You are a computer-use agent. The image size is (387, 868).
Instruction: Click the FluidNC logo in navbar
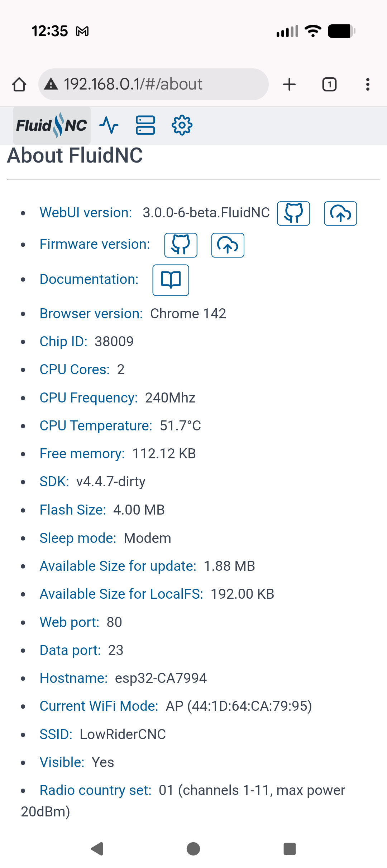click(52, 126)
